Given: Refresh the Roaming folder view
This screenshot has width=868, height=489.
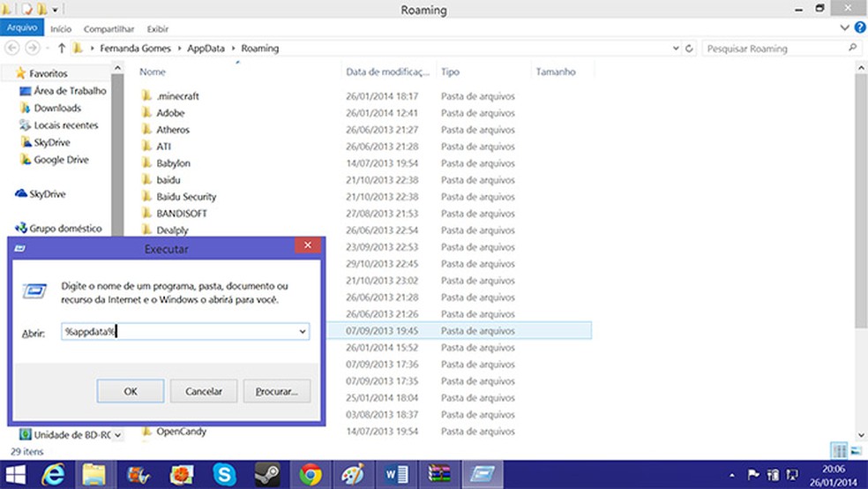Looking at the screenshot, I should coord(688,49).
